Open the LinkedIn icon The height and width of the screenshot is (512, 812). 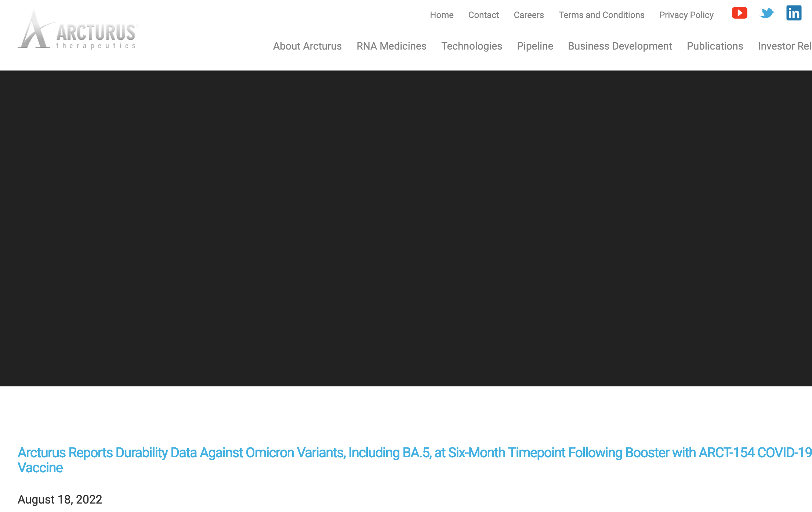pos(794,13)
